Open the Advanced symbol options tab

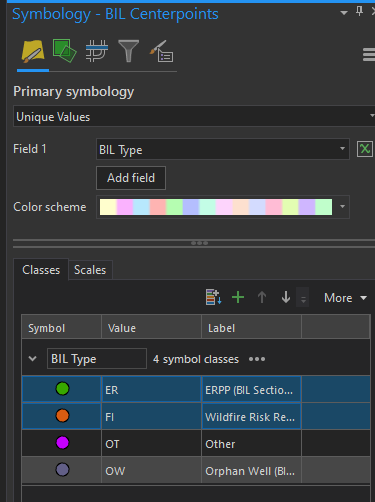coord(161,51)
